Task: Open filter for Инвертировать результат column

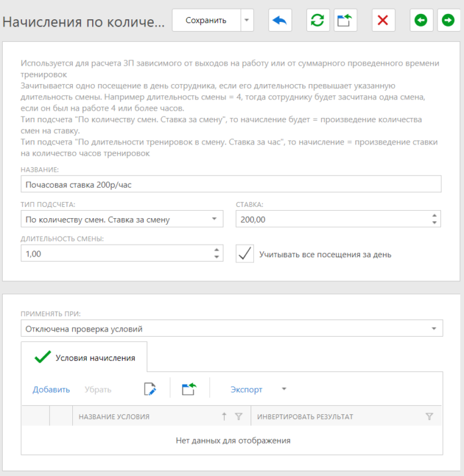Action: pos(430,416)
